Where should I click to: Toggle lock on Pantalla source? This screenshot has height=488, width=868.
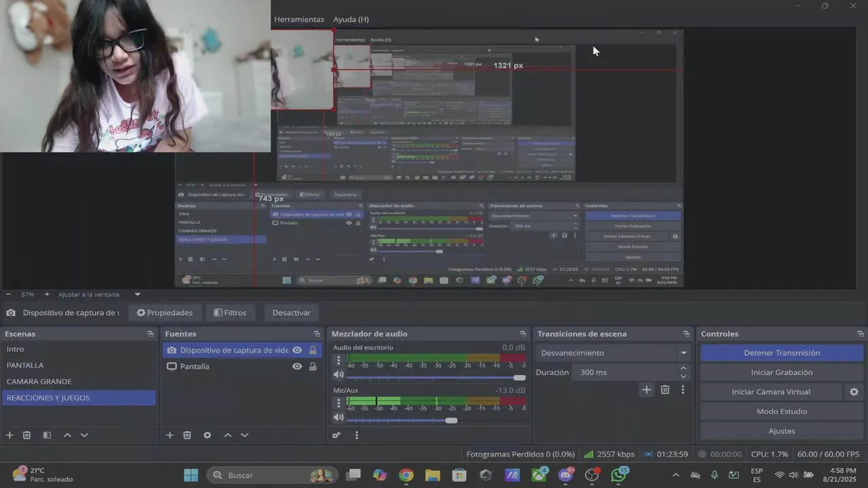313,367
